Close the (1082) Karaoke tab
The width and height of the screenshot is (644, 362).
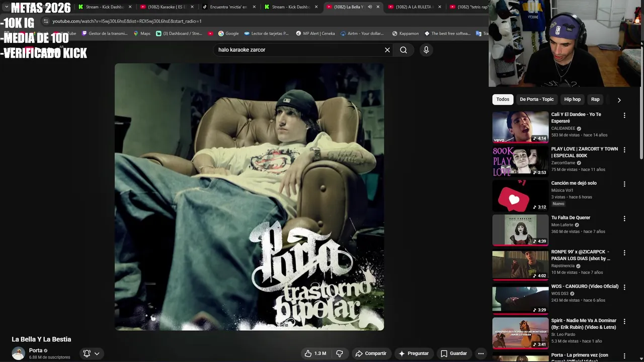(192, 7)
